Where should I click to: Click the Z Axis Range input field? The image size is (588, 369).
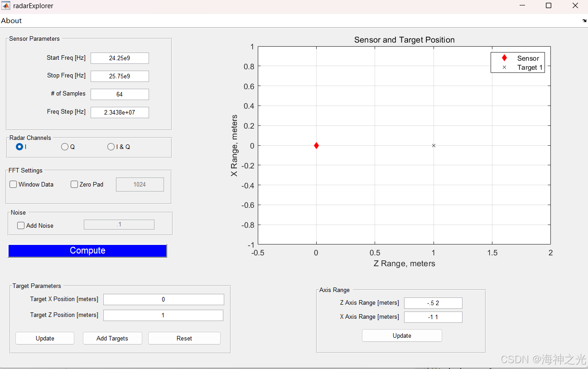[433, 303]
